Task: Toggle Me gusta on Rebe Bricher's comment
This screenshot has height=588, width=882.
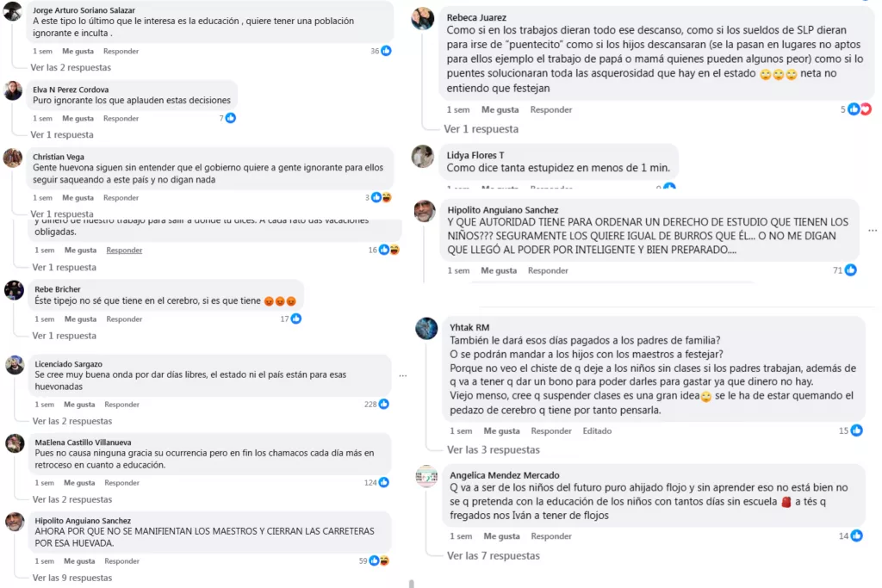Action: [x=79, y=319]
